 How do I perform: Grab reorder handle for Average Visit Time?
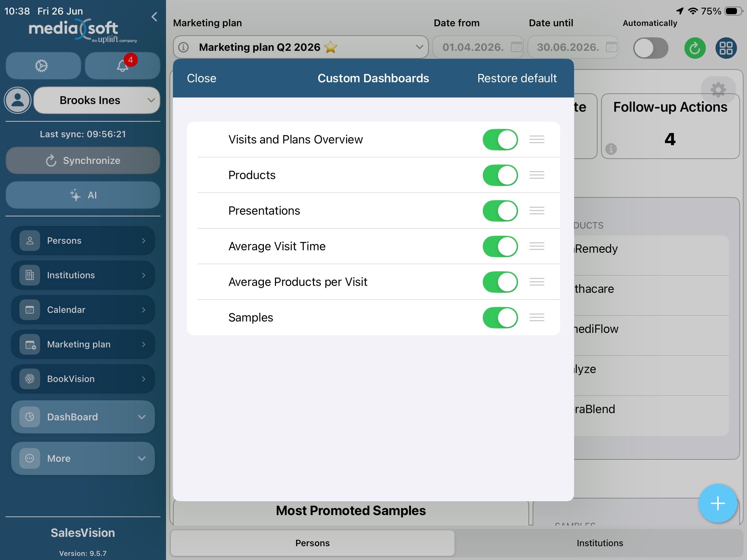537,246
